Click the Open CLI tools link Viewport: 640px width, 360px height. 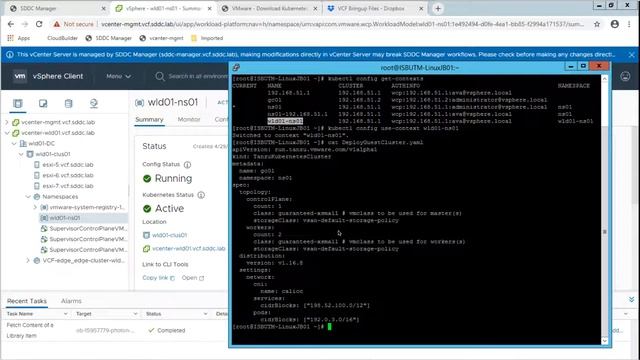[189, 278]
